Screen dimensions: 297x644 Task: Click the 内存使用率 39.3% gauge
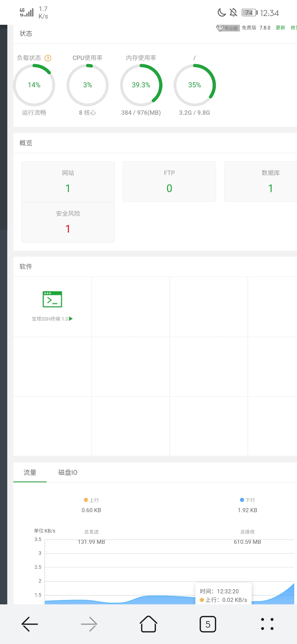pyautogui.click(x=141, y=85)
